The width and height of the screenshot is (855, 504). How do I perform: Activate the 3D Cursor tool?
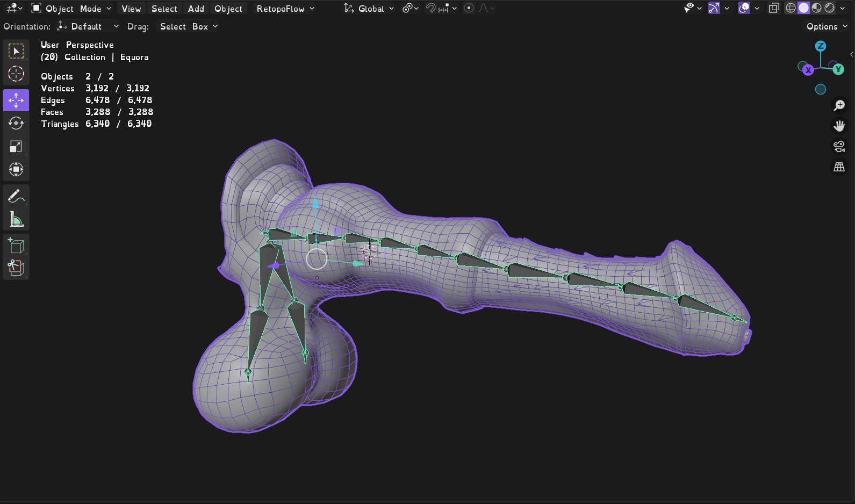point(16,74)
